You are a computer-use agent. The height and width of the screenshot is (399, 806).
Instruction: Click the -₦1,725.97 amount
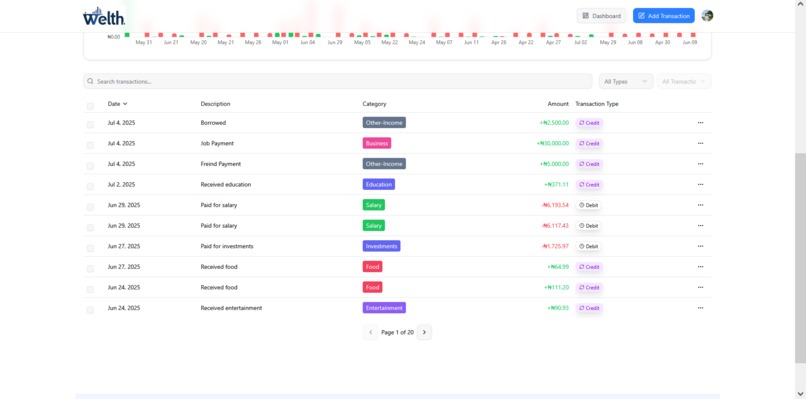coord(555,246)
